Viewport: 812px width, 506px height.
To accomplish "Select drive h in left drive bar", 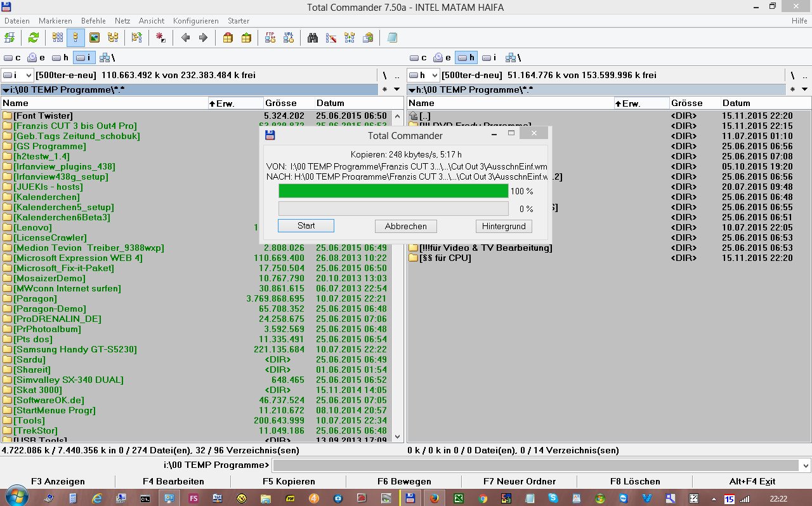I will pyautogui.click(x=60, y=58).
